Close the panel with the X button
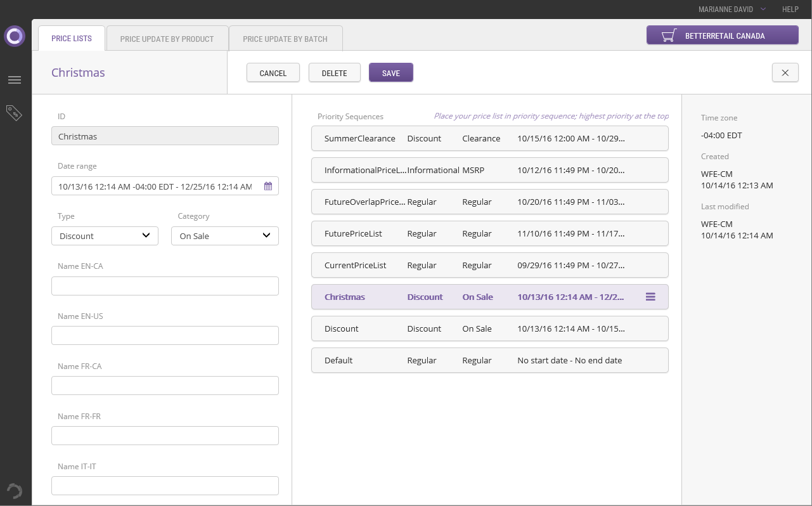812x506 pixels. pos(785,73)
